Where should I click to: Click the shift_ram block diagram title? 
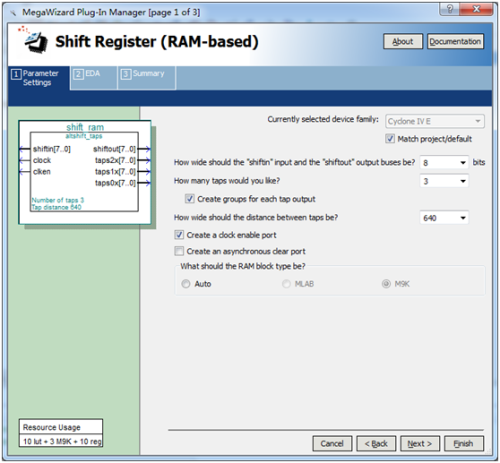tap(85, 127)
